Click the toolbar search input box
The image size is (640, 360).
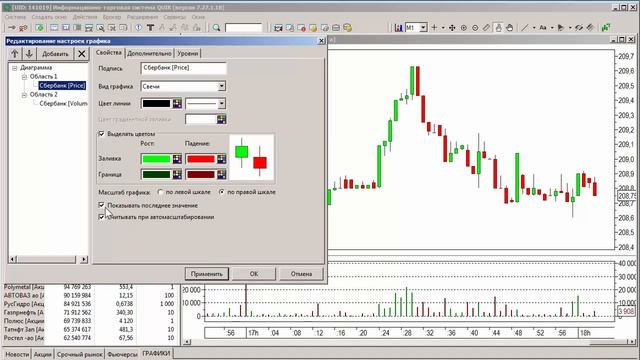pyautogui.click(x=244, y=27)
